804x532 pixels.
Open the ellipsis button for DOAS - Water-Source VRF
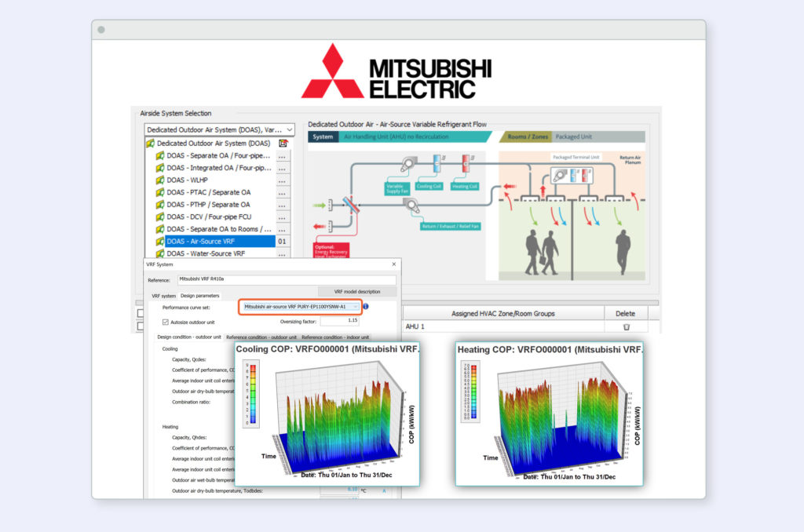click(x=282, y=253)
